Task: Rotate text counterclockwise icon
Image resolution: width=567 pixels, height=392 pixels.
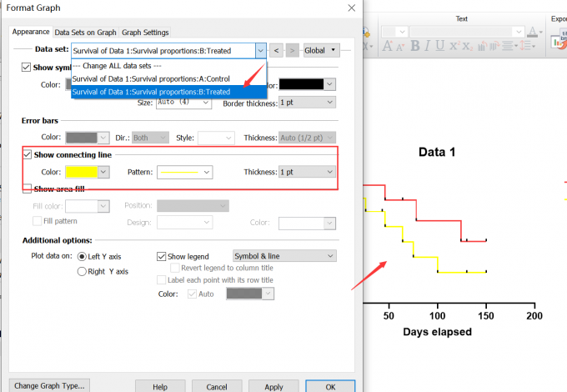Action: [x=482, y=46]
